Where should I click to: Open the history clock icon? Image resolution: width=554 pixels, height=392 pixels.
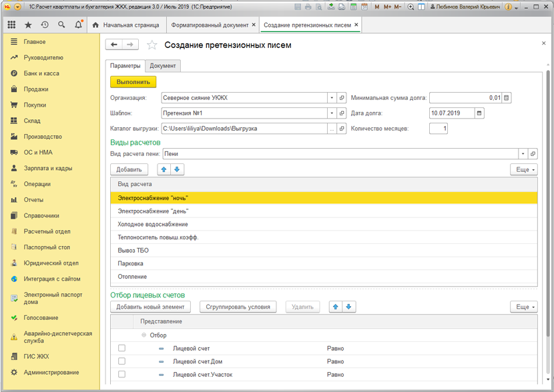click(45, 25)
